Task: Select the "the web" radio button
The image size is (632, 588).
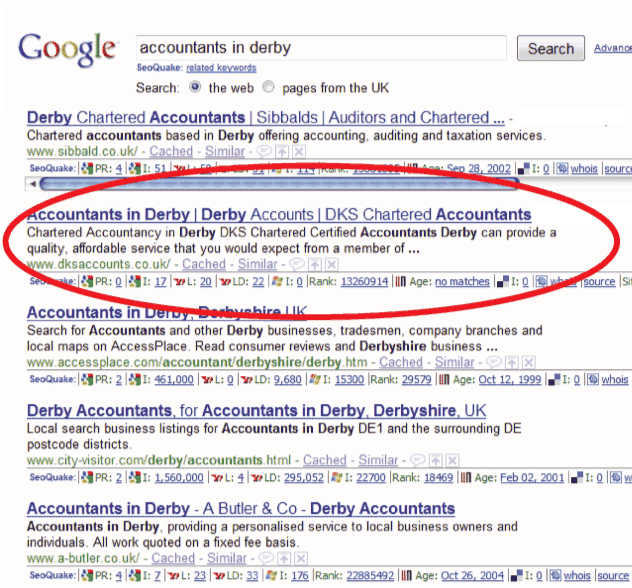Action: [x=195, y=87]
